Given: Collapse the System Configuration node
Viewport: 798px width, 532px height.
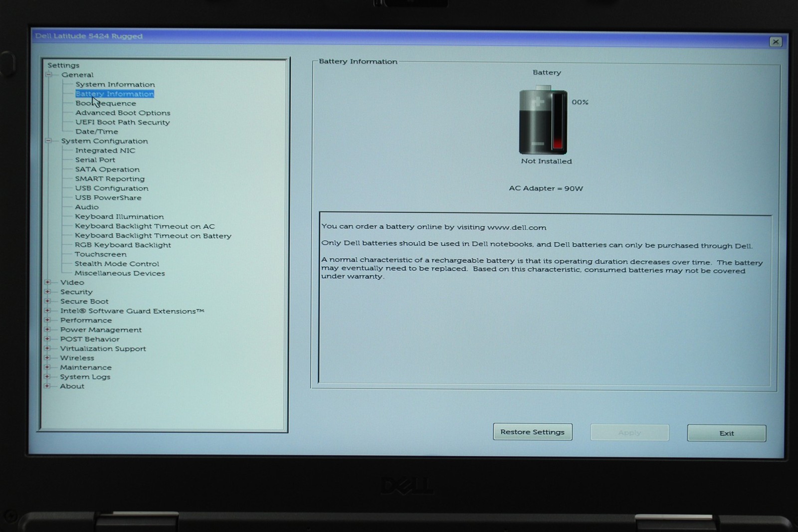Looking at the screenshot, I should tap(48, 141).
